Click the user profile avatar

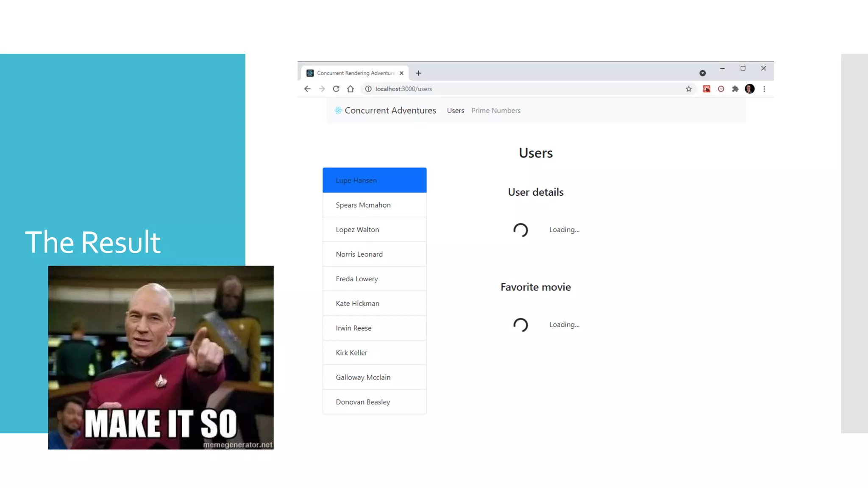coord(750,89)
